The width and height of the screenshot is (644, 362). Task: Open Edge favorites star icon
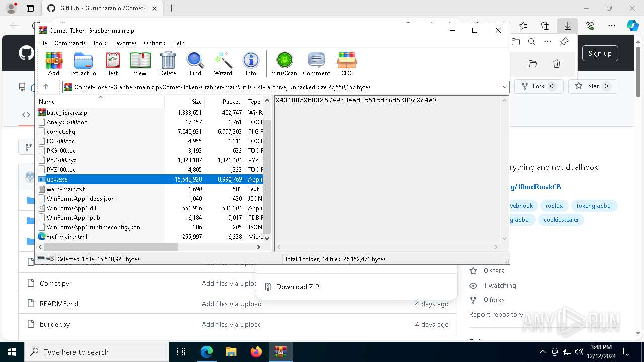click(x=523, y=25)
